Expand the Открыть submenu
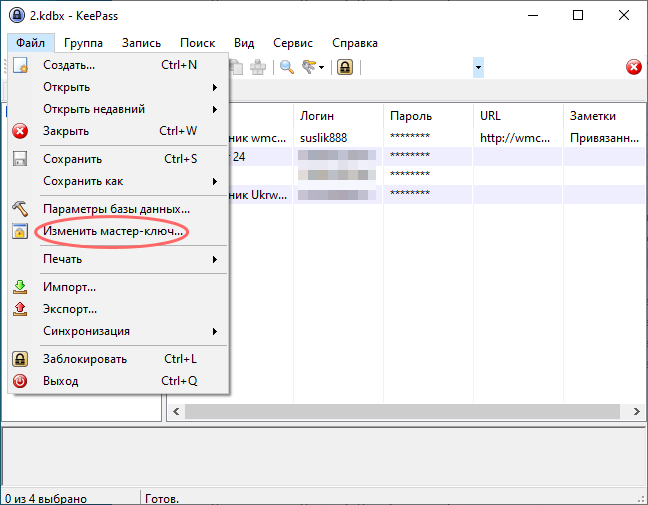Screen dimensions: 648x505 (214, 88)
